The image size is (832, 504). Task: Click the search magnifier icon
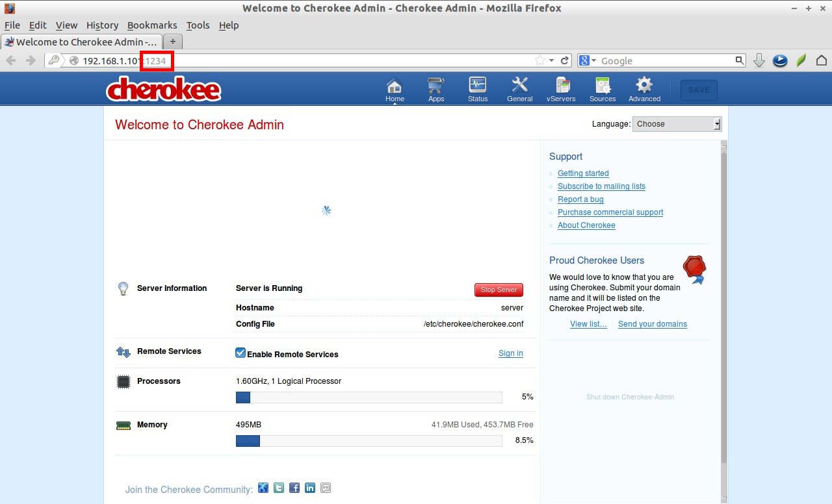click(x=740, y=60)
